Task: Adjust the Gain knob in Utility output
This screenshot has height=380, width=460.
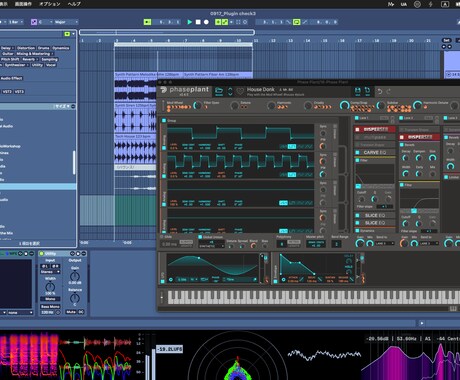Action: point(75,276)
